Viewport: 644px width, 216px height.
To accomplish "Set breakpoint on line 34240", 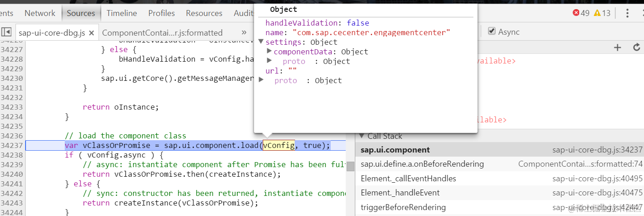I will pyautogui.click(x=11, y=174).
